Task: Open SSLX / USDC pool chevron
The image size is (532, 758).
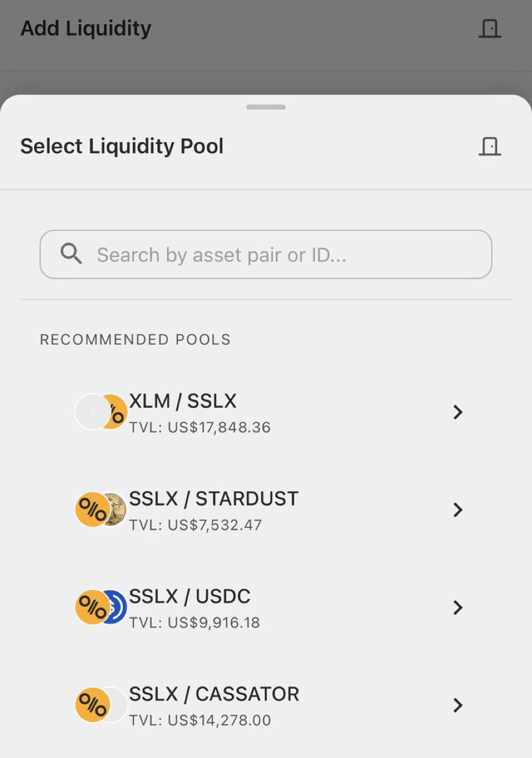Action: (458, 608)
